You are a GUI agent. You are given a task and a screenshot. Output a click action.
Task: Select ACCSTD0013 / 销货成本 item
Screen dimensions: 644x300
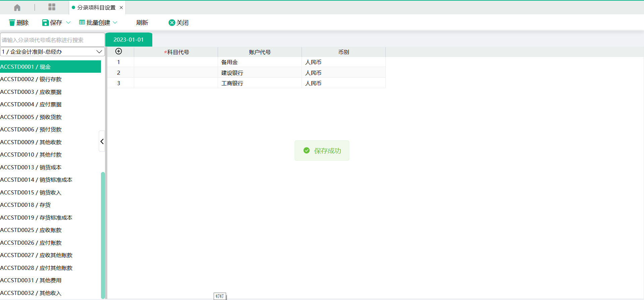(x=50, y=167)
